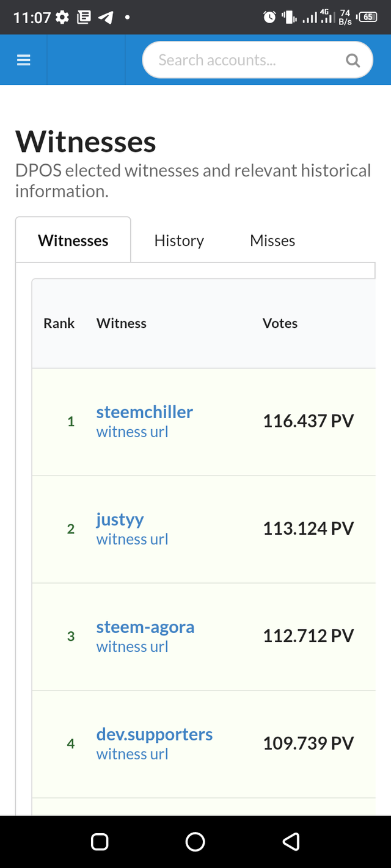Select the Witnesses tab

[73, 240]
